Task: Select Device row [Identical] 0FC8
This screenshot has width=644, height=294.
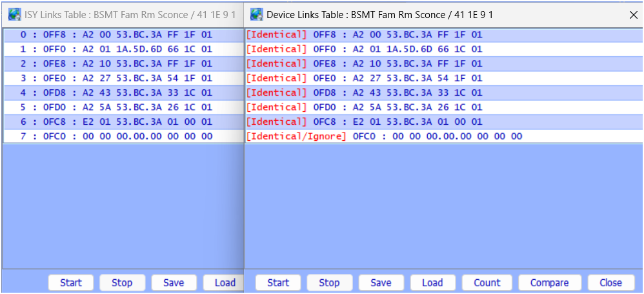Action: point(445,121)
